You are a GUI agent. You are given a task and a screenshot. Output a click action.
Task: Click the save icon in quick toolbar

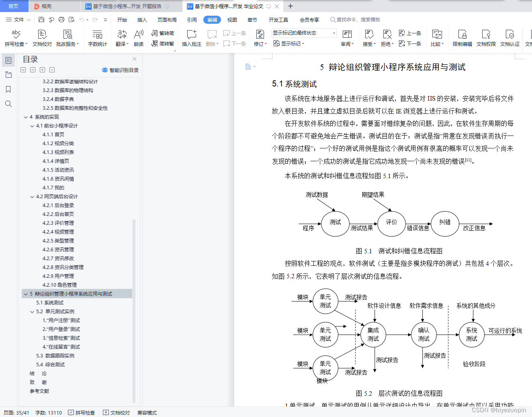(x=41, y=19)
